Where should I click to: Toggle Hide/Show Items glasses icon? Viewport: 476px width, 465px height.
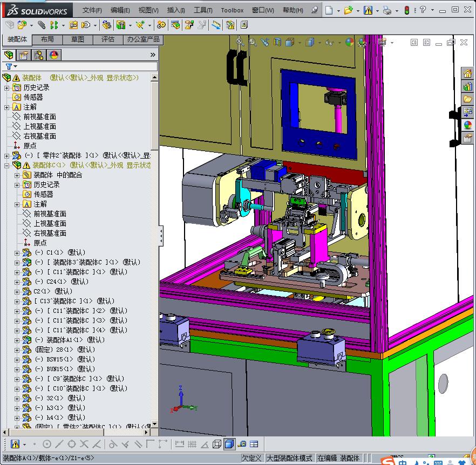click(x=329, y=42)
